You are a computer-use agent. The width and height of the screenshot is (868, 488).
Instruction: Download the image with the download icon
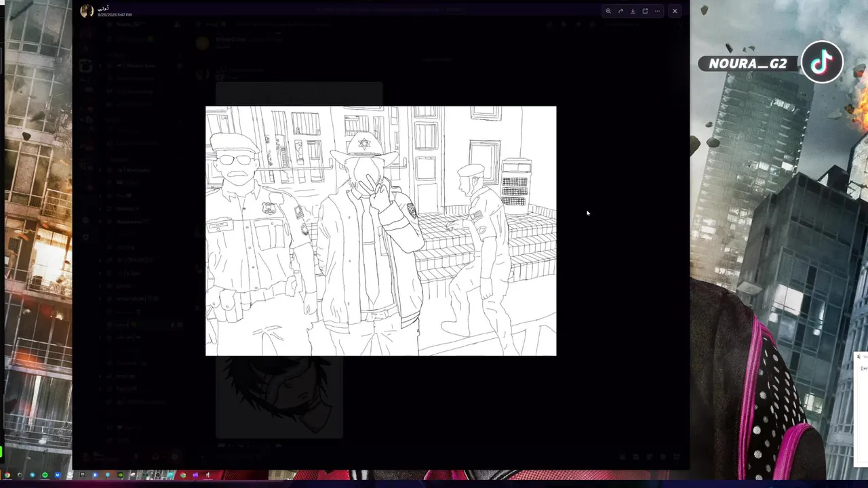coord(633,11)
